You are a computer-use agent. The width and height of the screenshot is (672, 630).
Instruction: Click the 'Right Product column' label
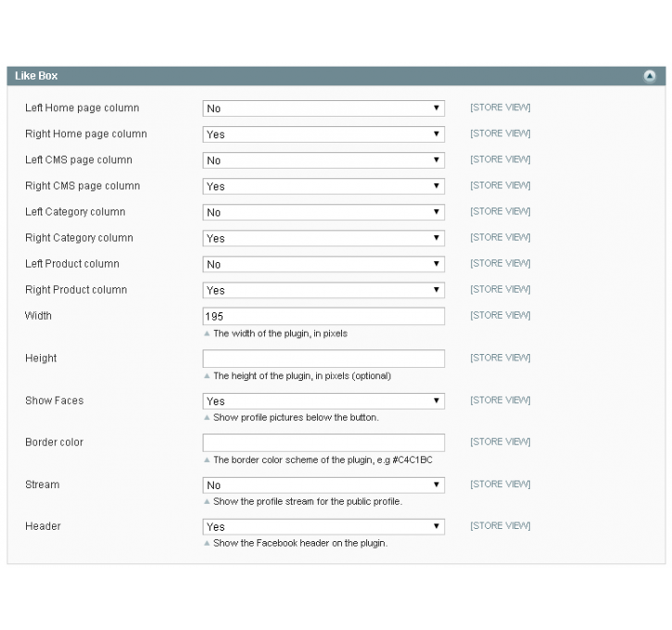pyautogui.click(x=76, y=290)
